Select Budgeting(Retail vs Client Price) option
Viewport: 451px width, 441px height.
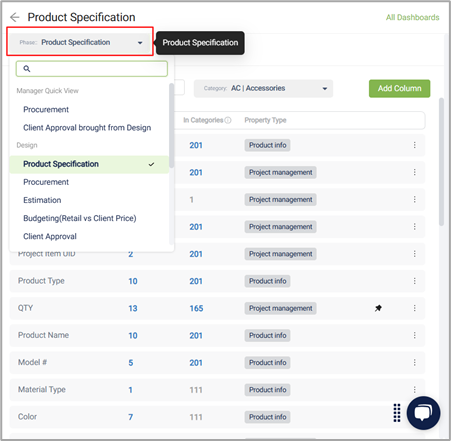click(x=80, y=218)
